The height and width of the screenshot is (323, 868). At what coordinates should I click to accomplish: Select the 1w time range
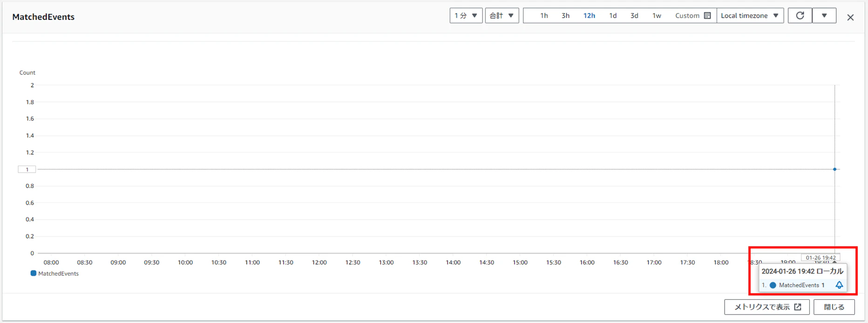pos(657,15)
